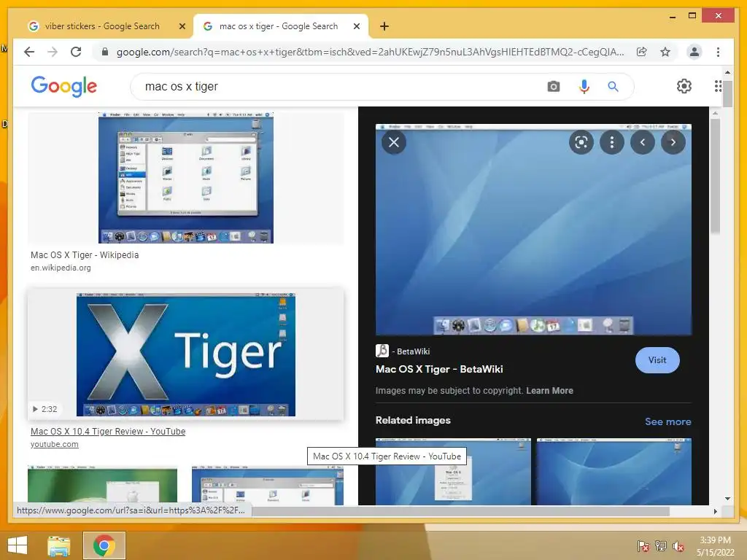Share this page icon in address bar
Image resolution: width=747 pixels, height=560 pixels.
point(642,52)
